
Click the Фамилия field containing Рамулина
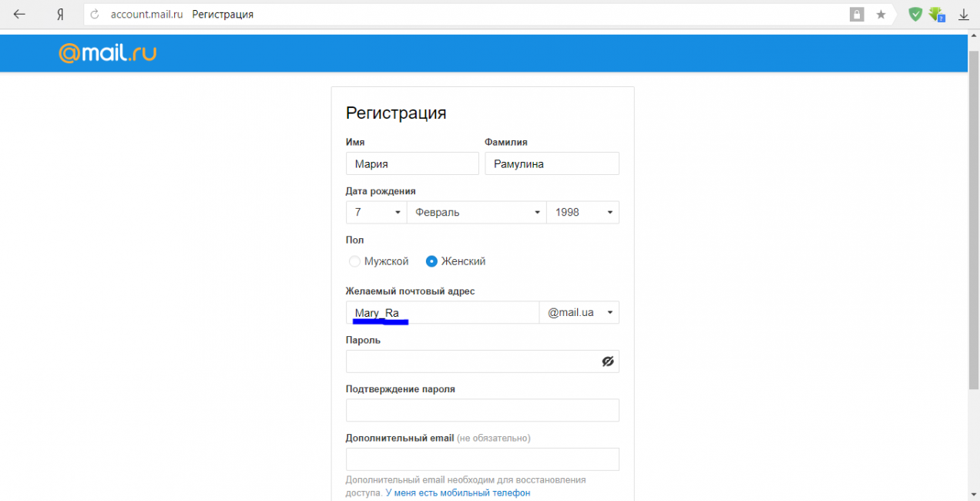pyautogui.click(x=552, y=163)
